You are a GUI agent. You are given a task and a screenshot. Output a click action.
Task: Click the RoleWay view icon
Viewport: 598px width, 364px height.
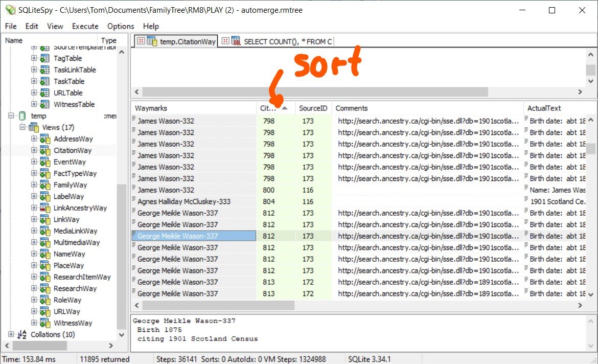point(45,300)
